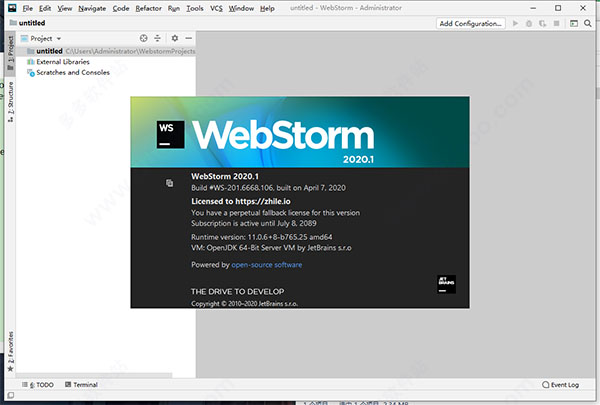Screen dimensions: 600x405
Task: Click the layout icon beside the search magnifier
Action: [x=574, y=23]
